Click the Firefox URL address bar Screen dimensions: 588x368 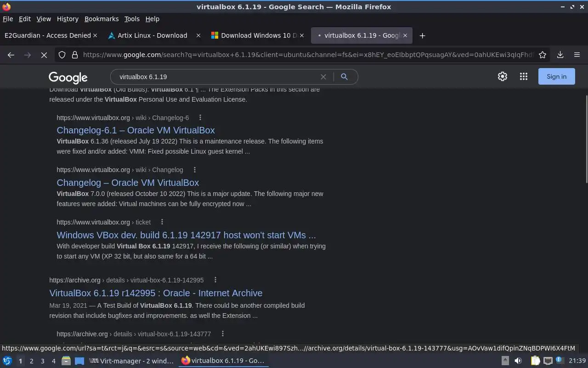pos(308,55)
